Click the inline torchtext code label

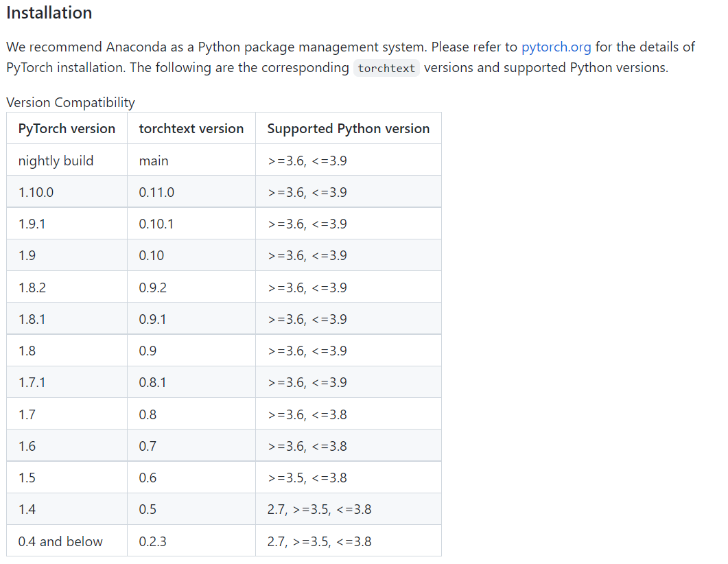point(386,68)
